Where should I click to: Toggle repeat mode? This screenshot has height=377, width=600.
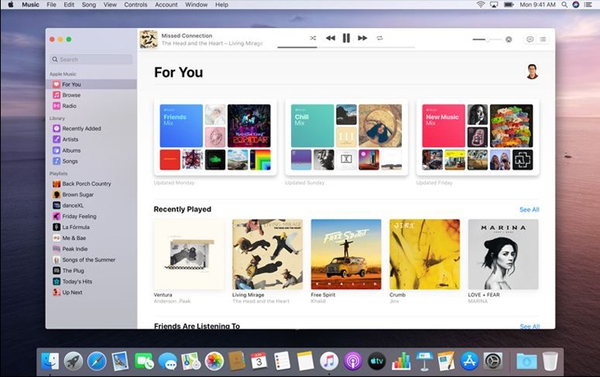pos(380,38)
